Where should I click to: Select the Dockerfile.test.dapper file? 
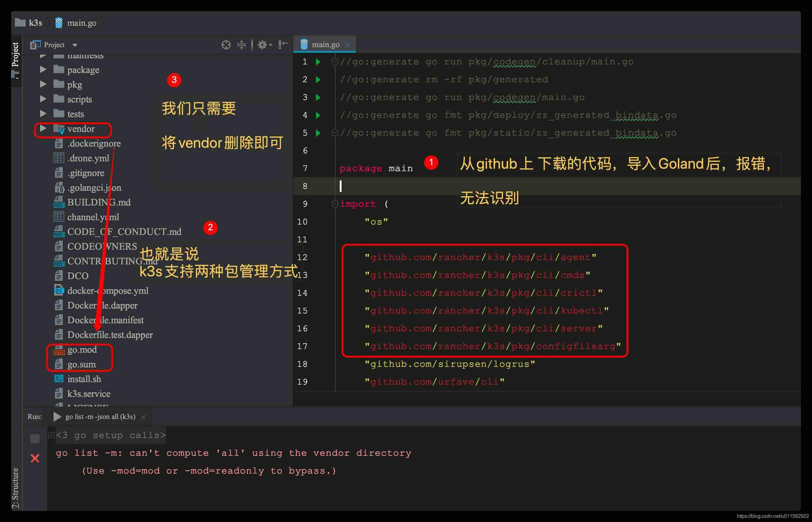(x=110, y=335)
